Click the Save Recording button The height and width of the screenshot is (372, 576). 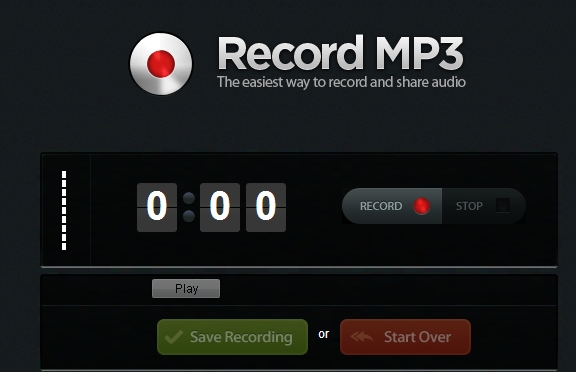[232, 337]
